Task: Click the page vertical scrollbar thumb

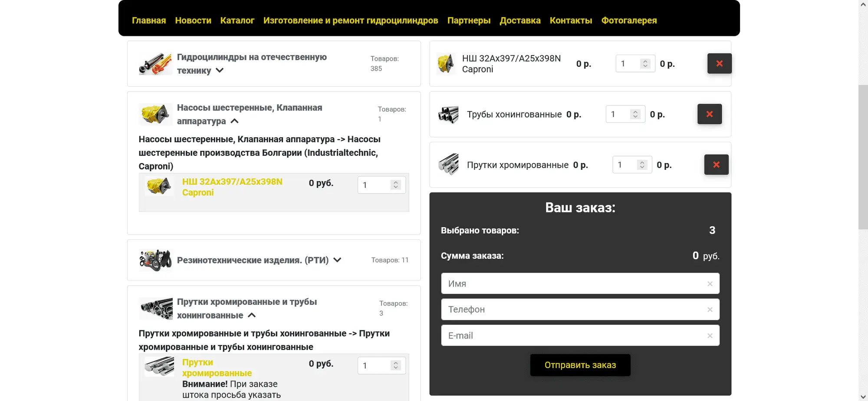Action: click(863, 156)
